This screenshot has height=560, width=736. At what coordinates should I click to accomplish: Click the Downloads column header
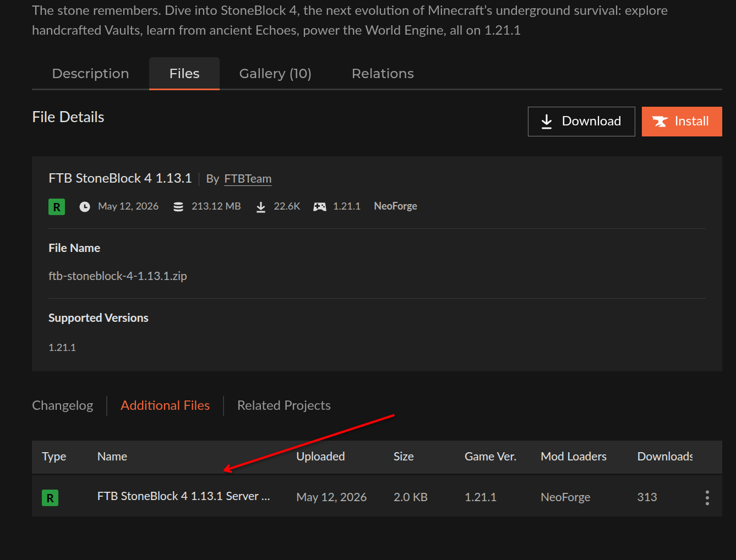click(665, 457)
